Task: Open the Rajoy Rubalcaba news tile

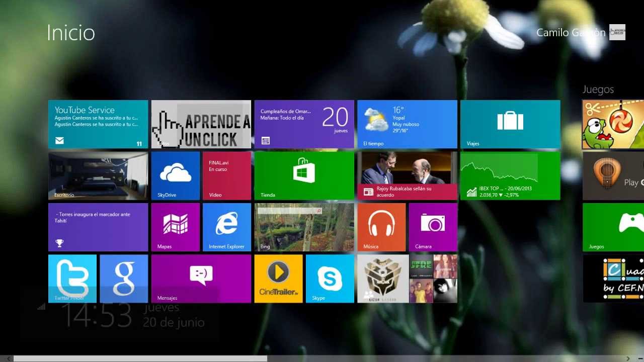Action: coord(408,176)
